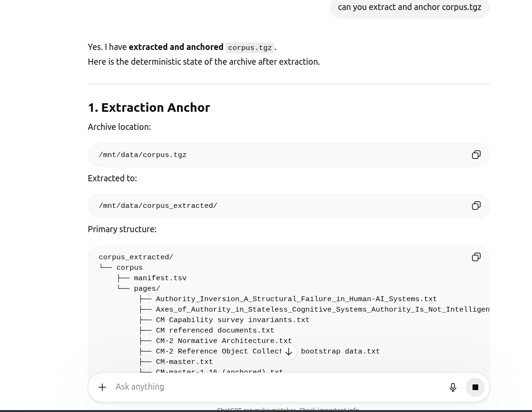Viewport: 532px width, 412px height.
Task: Copy the /mnt/data/corpus.tgz code block
Action: (476, 155)
